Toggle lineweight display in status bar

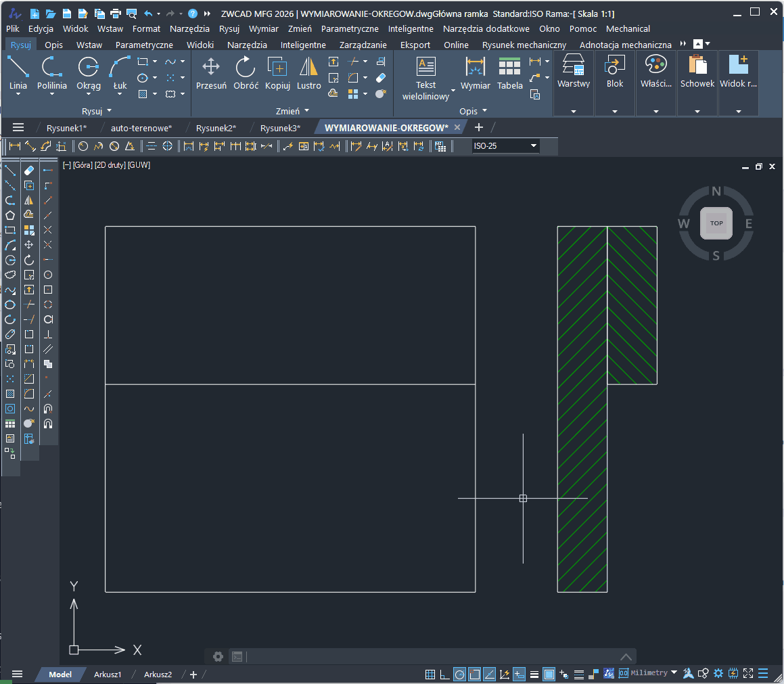[x=534, y=674]
